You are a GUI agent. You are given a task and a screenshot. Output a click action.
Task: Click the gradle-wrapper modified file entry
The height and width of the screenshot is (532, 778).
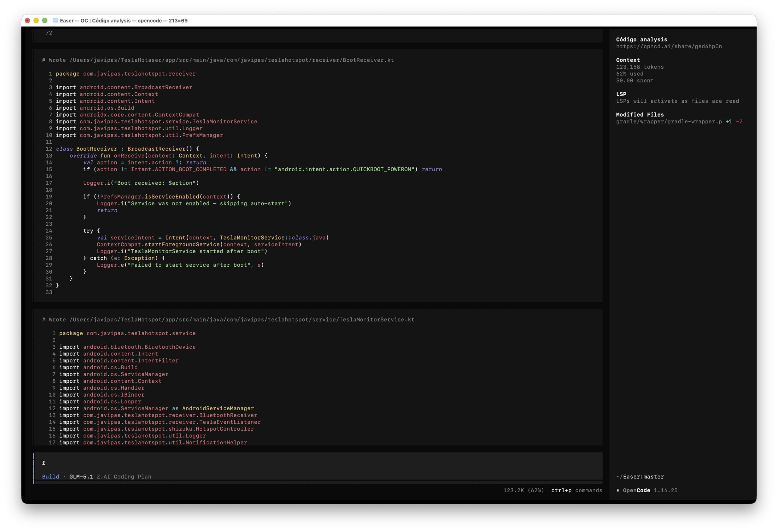click(669, 121)
